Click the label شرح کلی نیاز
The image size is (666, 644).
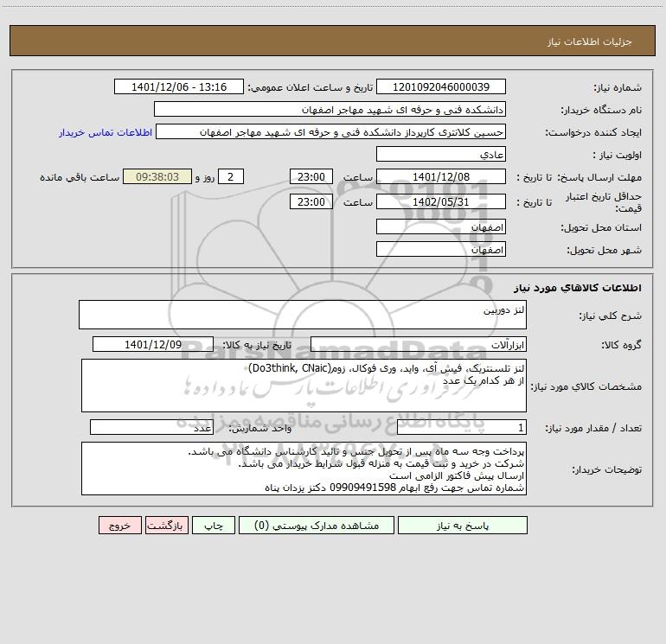pyautogui.click(x=611, y=316)
